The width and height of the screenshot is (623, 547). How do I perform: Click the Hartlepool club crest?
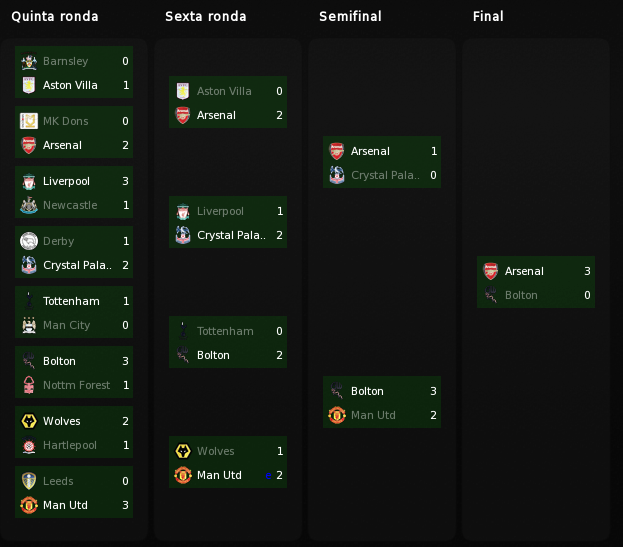(x=29, y=445)
